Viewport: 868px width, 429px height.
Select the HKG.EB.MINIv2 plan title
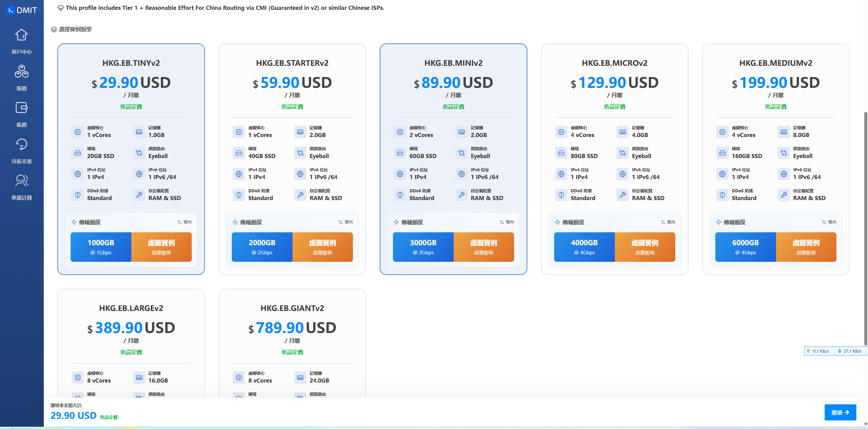point(453,63)
